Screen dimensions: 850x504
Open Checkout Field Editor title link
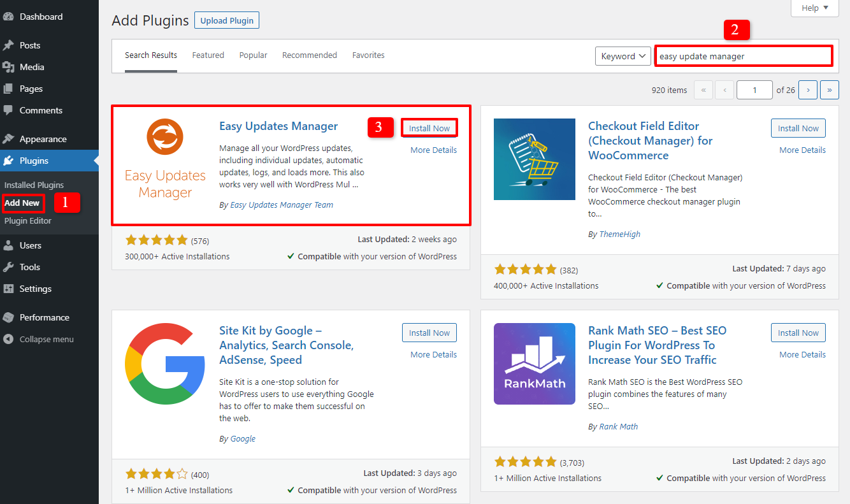coord(651,141)
